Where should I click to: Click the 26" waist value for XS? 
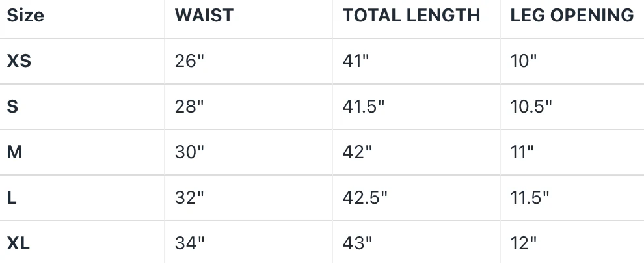pos(189,61)
